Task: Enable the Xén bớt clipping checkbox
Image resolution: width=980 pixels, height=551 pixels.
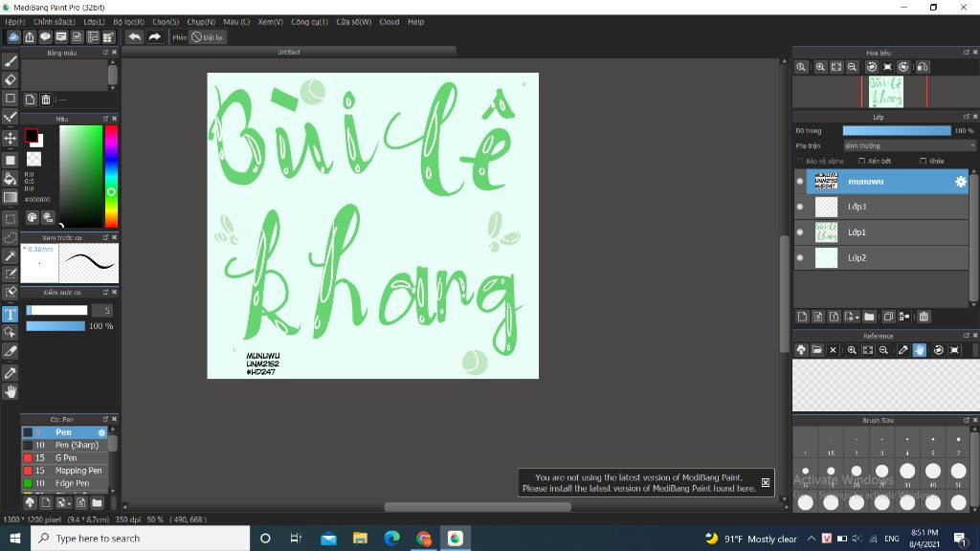Action: 862,161
